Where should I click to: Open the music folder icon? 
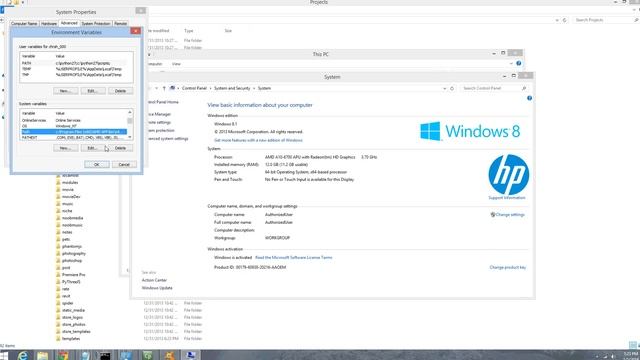pos(58,204)
